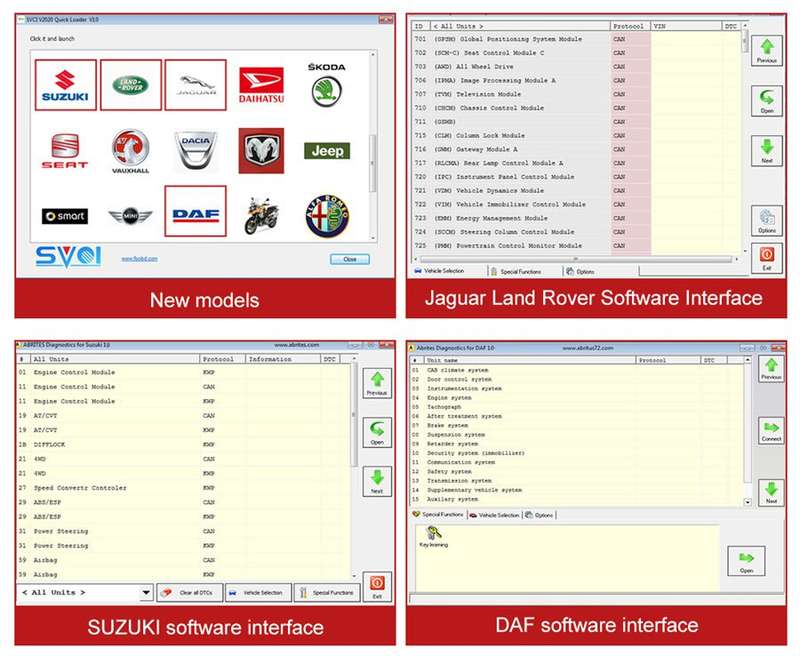This screenshot has height=656, width=800.
Task: Select the smart brand icon
Action: [x=65, y=216]
